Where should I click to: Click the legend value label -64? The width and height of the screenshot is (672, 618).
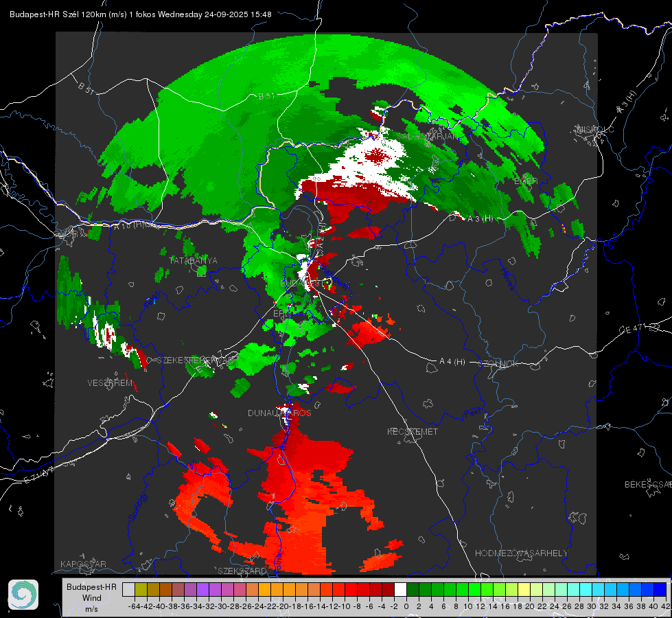tap(135, 606)
